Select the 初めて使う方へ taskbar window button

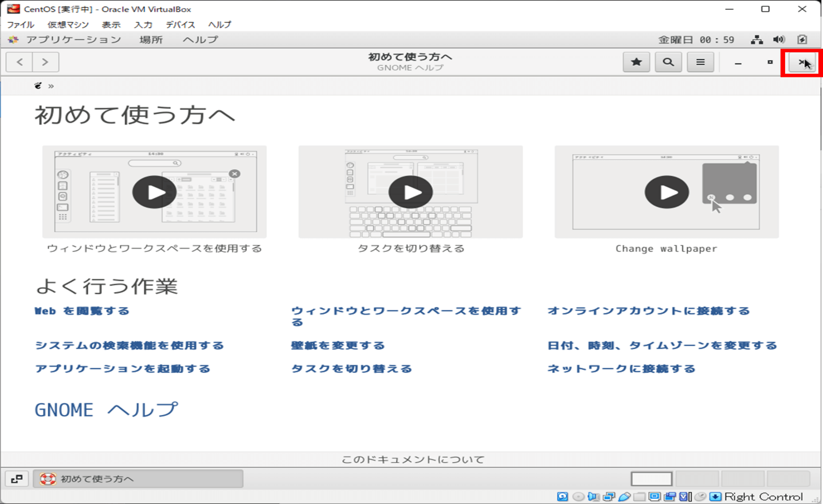click(138, 479)
